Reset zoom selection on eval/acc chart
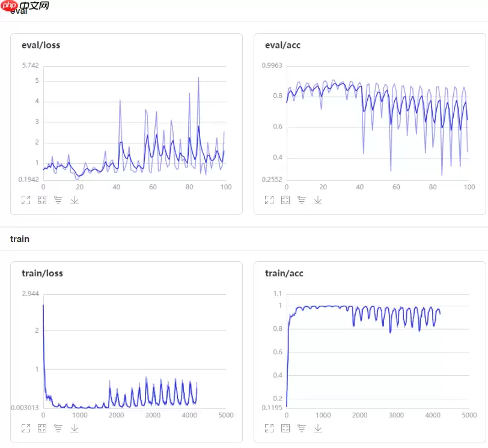The image size is (488, 448). (x=285, y=200)
